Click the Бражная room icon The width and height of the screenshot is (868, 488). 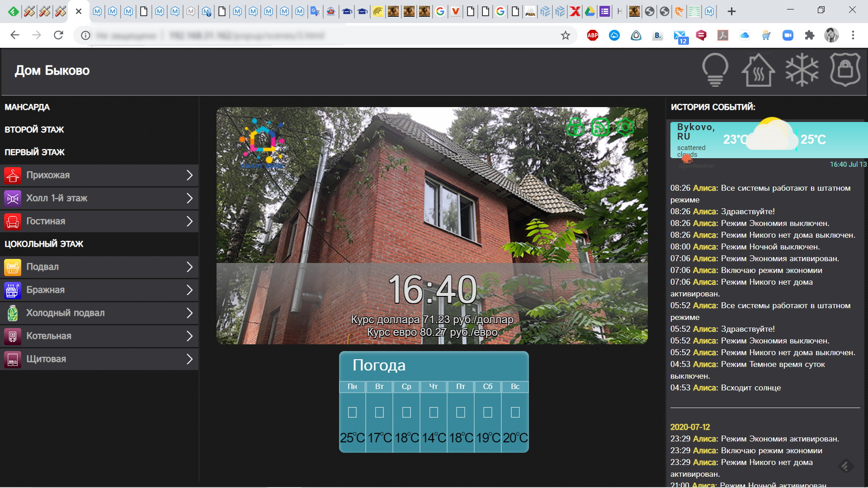13,290
